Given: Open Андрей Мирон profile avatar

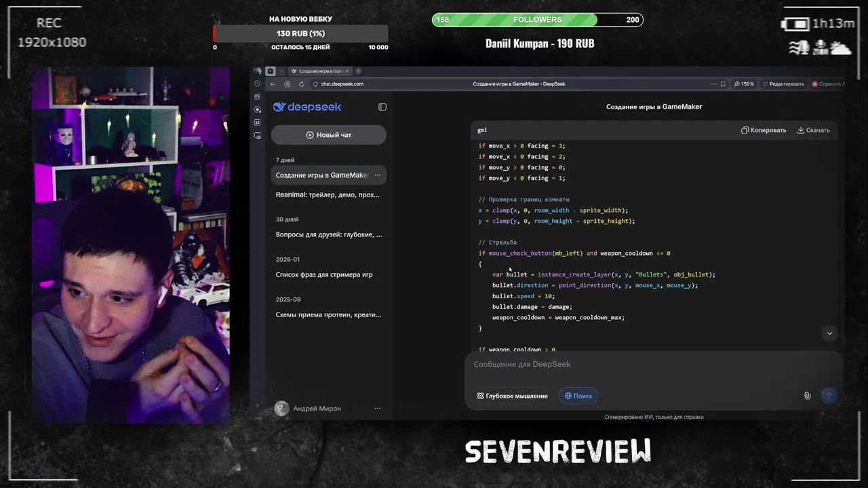Looking at the screenshot, I should (x=281, y=408).
